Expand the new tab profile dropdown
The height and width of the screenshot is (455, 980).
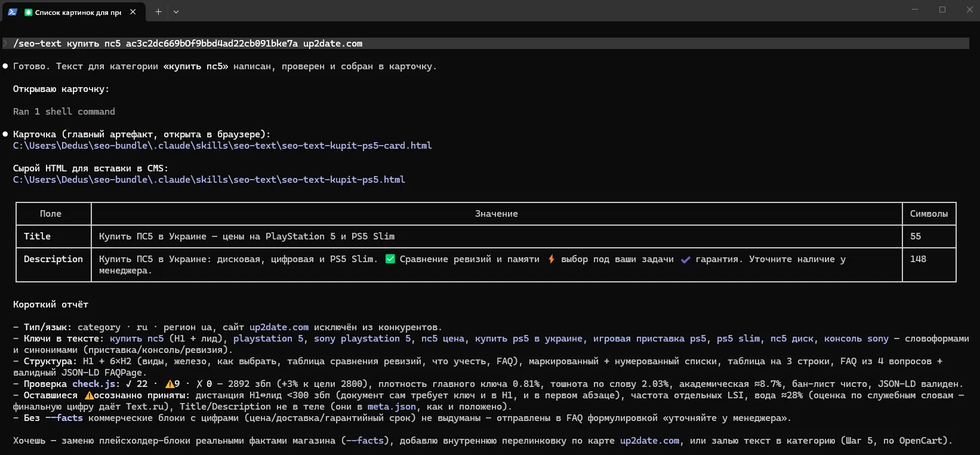coord(176,11)
